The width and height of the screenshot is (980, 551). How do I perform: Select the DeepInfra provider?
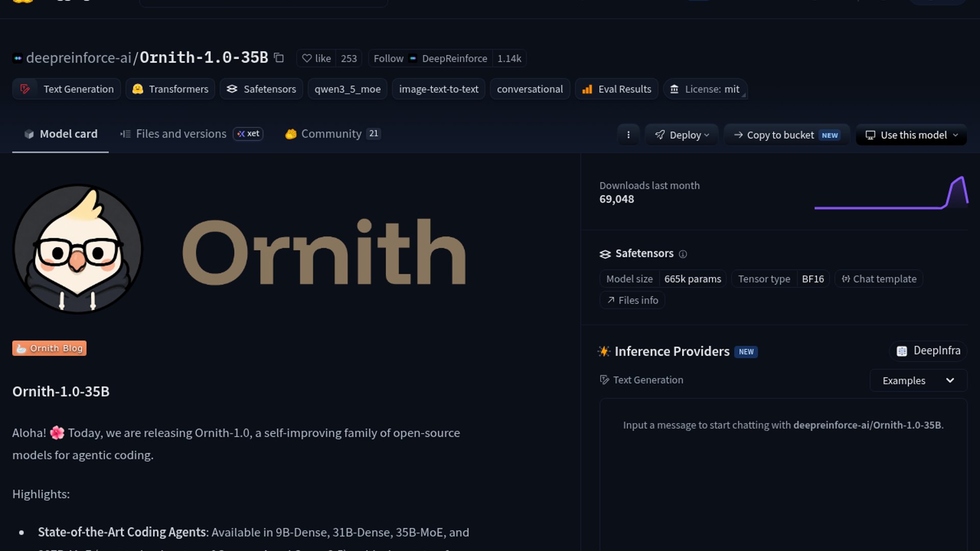tap(928, 351)
